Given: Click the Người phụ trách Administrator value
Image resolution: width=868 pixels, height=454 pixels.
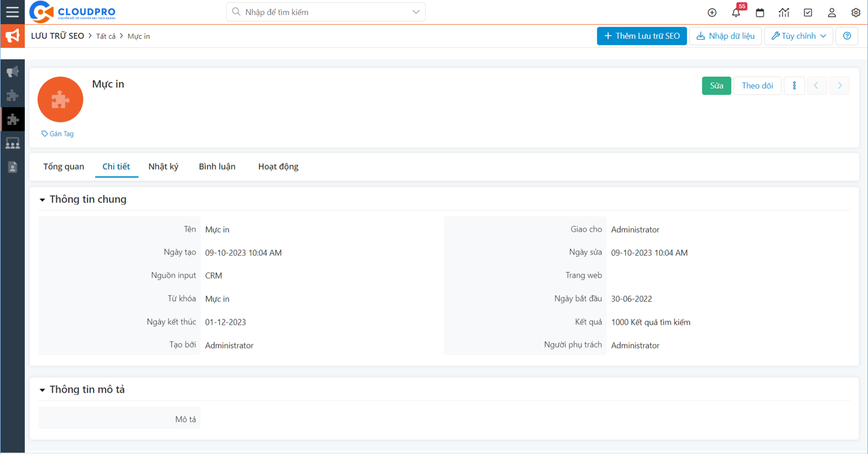Looking at the screenshot, I should [x=635, y=345].
